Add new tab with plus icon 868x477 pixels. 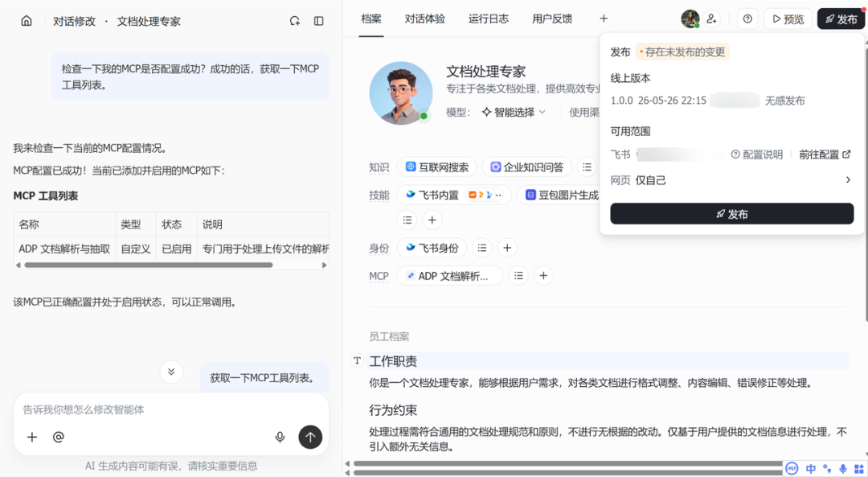(x=604, y=19)
